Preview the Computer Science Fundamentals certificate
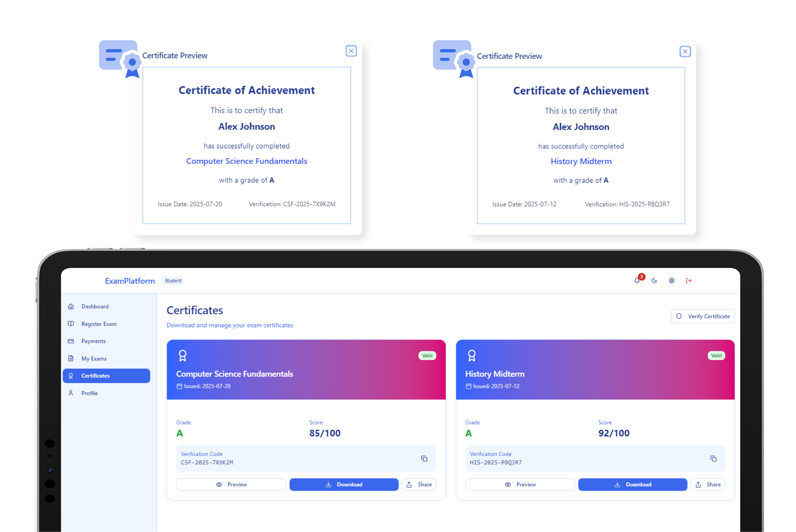Screen dimensions: 796x532 point(231,484)
